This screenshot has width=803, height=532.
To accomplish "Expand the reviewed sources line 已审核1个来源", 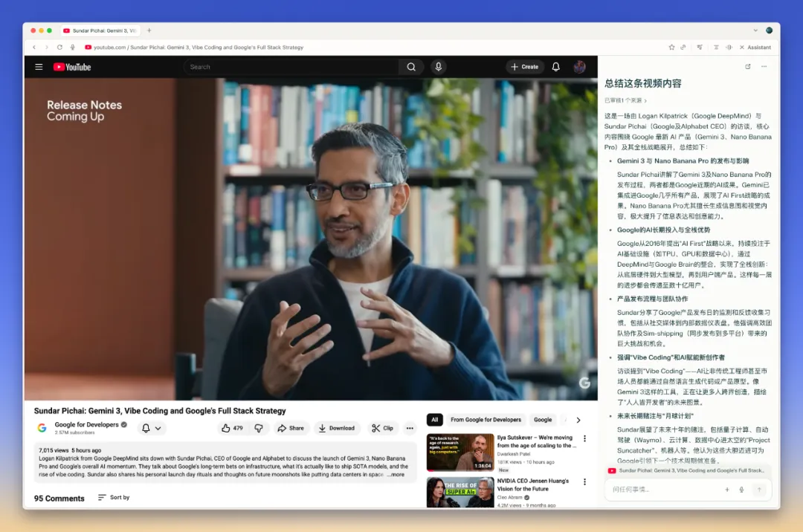I will point(625,101).
